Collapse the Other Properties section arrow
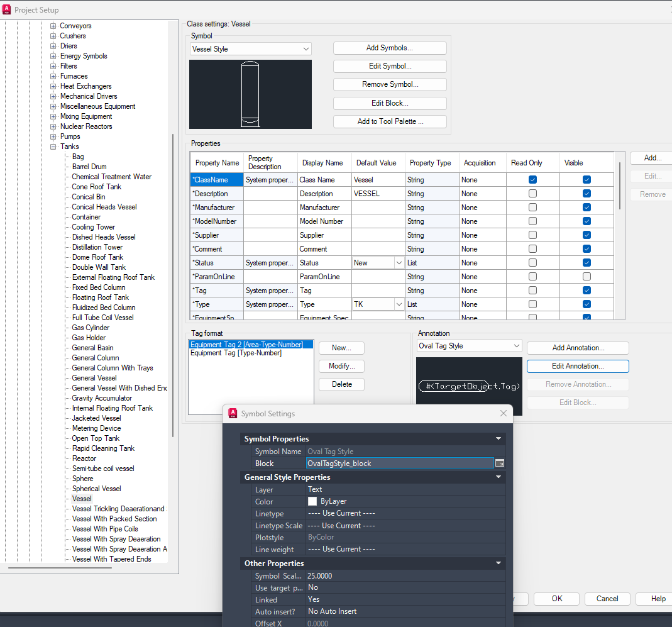Image resolution: width=672 pixels, height=627 pixels. 498,563
